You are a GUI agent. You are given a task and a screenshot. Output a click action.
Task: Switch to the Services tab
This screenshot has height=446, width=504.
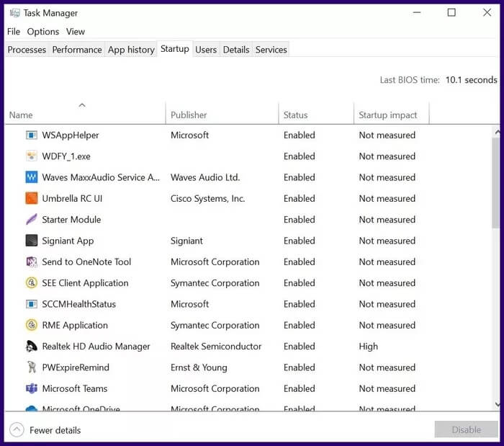pos(271,50)
